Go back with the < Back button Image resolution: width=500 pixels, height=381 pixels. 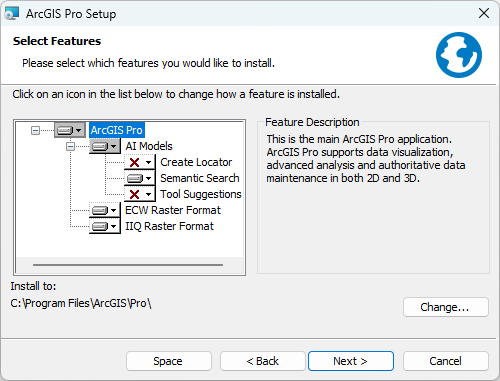coord(263,361)
